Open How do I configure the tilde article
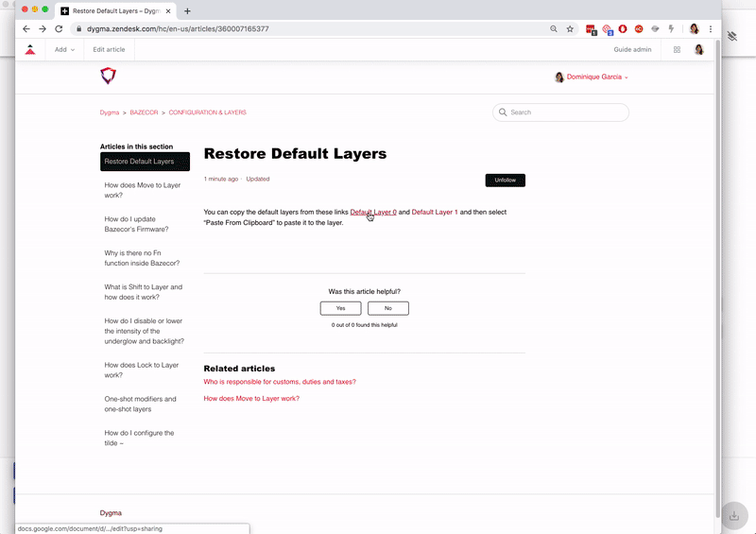 139,438
